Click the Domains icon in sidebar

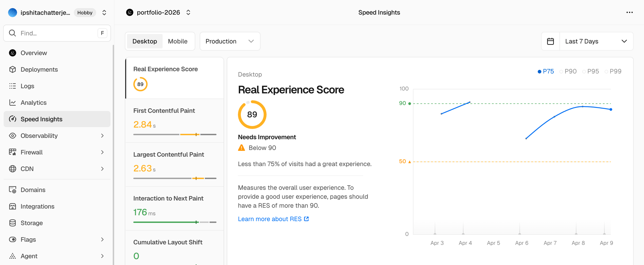coord(13,190)
